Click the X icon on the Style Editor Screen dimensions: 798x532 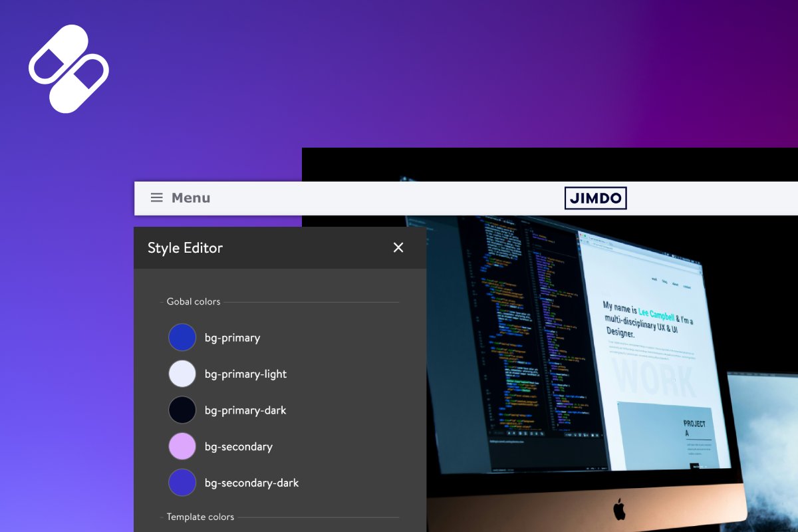click(x=398, y=247)
